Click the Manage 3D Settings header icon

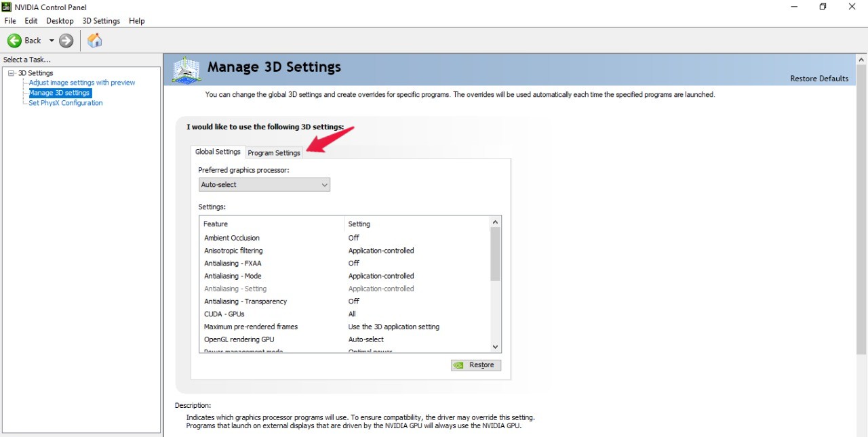(186, 70)
